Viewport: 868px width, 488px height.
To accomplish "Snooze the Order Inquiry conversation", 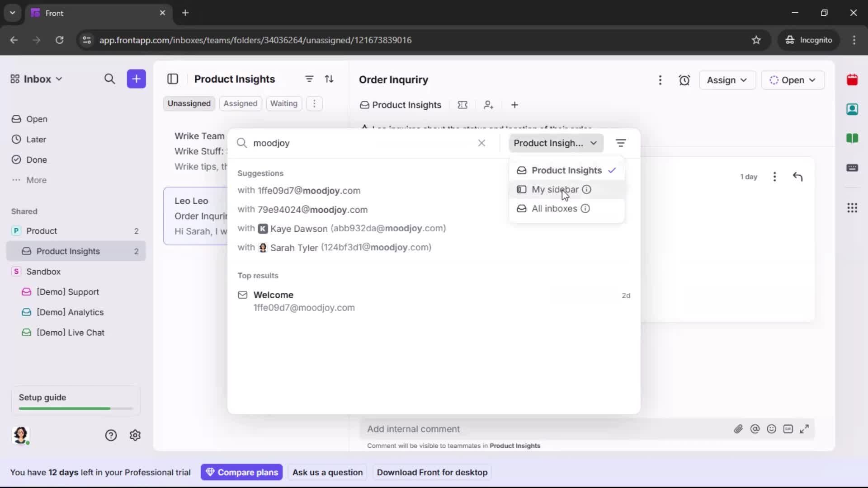I will (x=684, y=80).
